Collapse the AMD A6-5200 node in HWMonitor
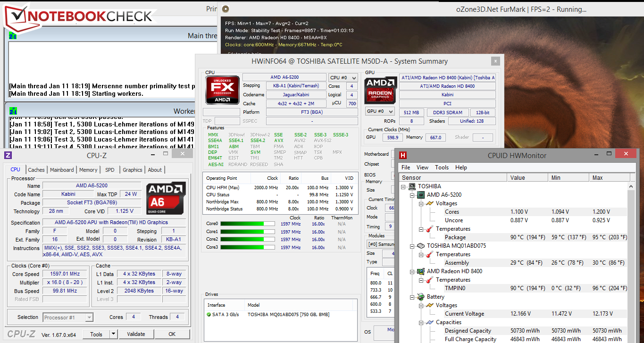The height and width of the screenshot is (343, 644). pyautogui.click(x=413, y=195)
